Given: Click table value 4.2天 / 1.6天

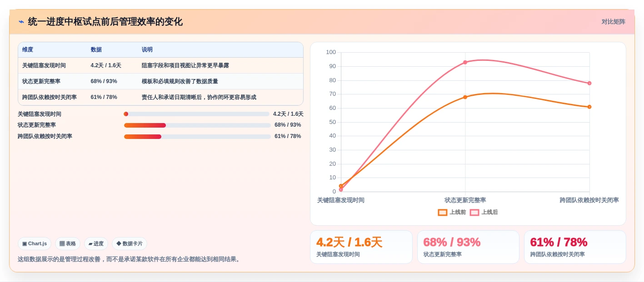Looking at the screenshot, I should click(106, 65).
